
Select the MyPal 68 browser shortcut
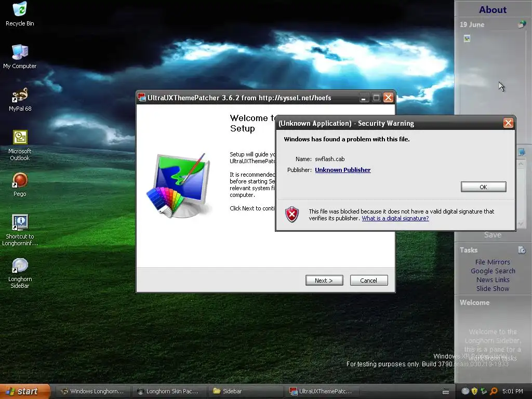[20, 99]
